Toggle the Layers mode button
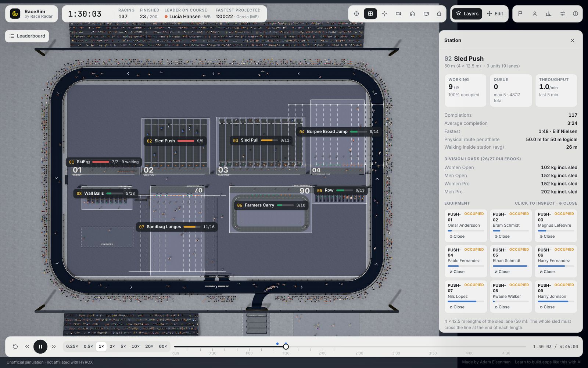The height and width of the screenshot is (368, 588). click(467, 14)
